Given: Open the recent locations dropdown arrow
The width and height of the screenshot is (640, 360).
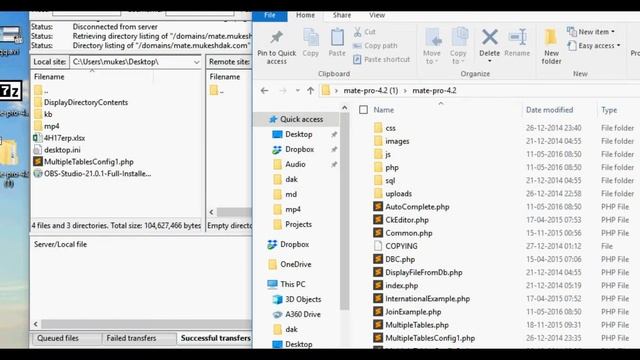Looking at the screenshot, I should tap(298, 91).
